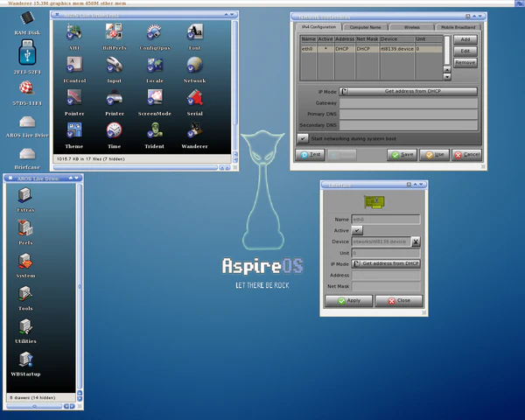Open IP Mode cycle in Network Preferences
The width and height of the screenshot is (525, 420).
pos(409,91)
